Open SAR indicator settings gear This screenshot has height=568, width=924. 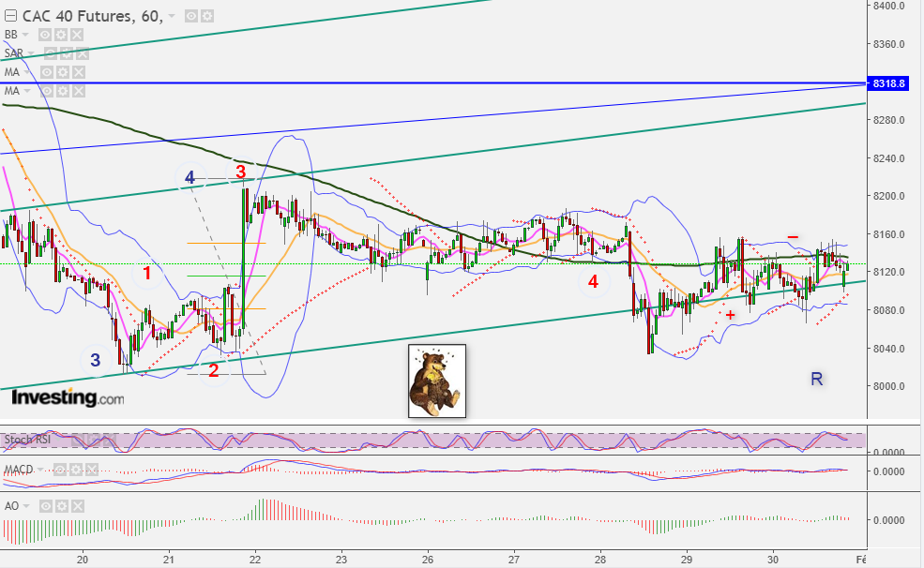(x=67, y=54)
